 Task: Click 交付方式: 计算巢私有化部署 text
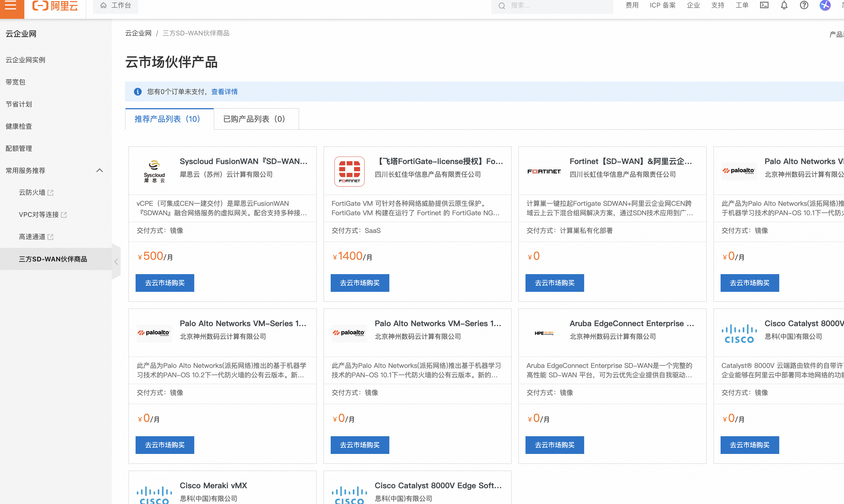click(x=569, y=231)
